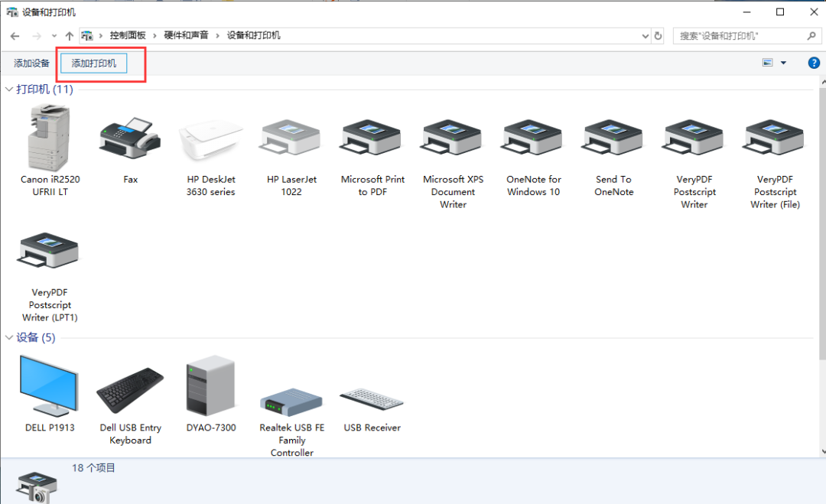Click the vertical scrollbar thumb

[x=823, y=224]
